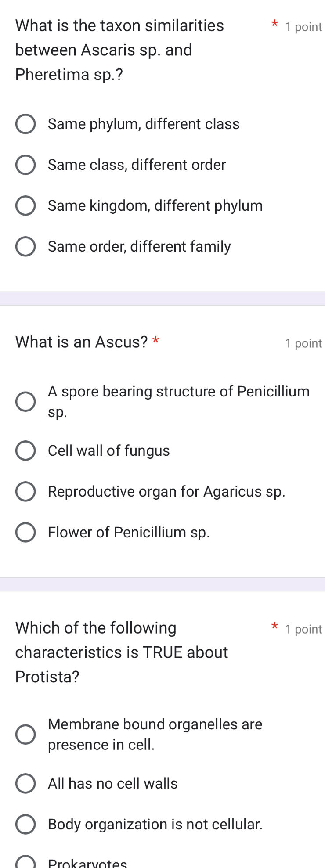Click required asterisk next to 'What is an Ascus?'
This screenshot has width=325, height=868.
(155, 340)
